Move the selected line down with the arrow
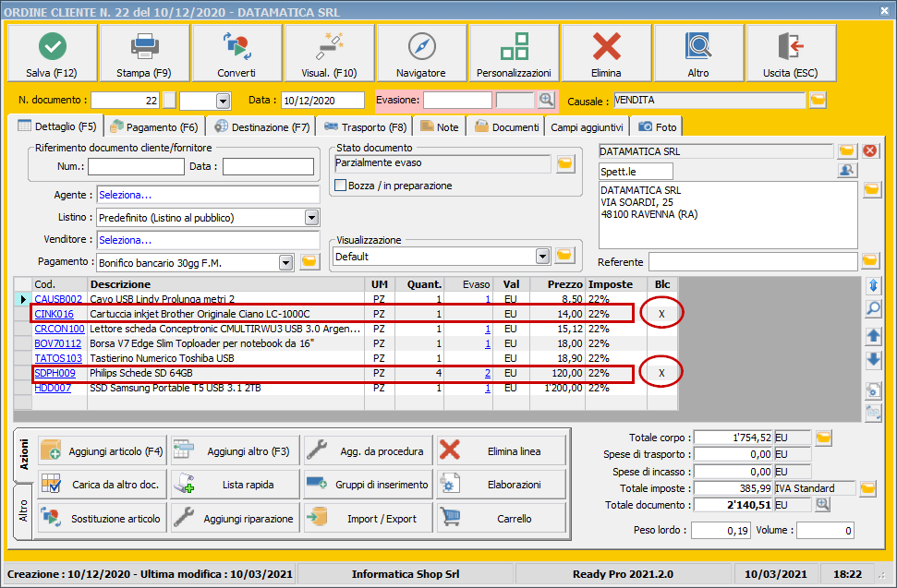 (x=874, y=360)
